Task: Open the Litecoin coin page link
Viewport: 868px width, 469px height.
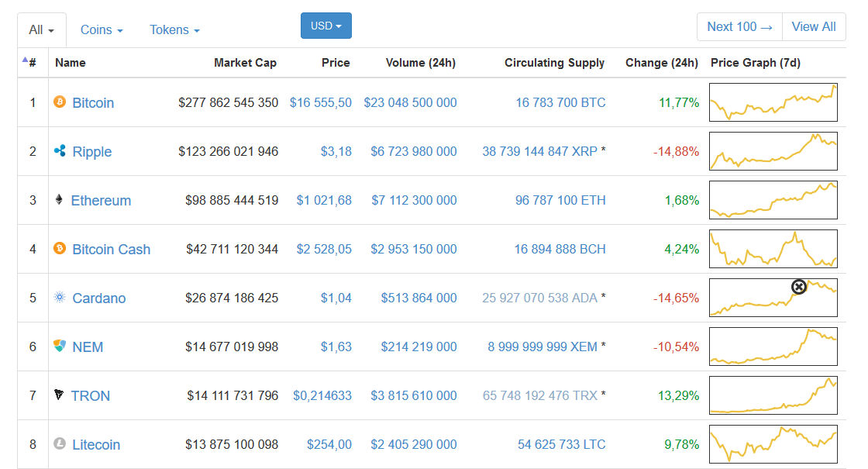Action: [x=96, y=445]
